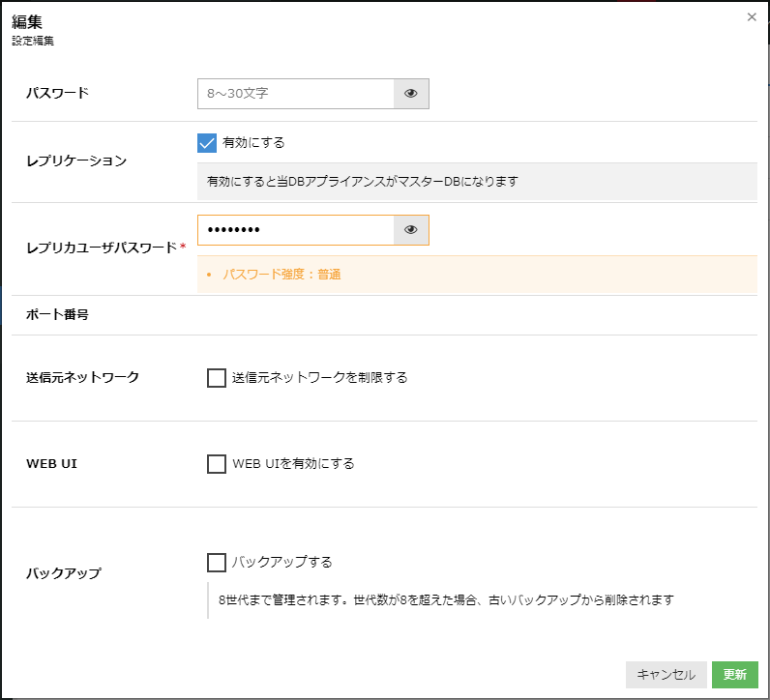Click the WEB UIを有効にする label text

293,464
